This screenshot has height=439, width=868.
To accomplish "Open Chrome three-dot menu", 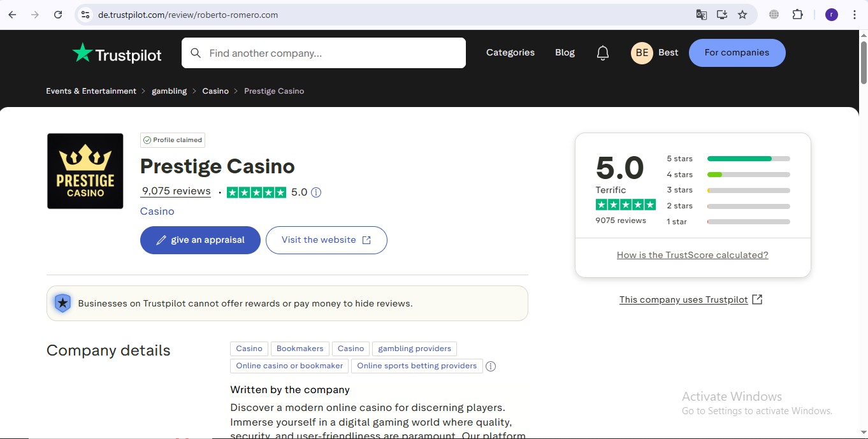I will 855,15.
